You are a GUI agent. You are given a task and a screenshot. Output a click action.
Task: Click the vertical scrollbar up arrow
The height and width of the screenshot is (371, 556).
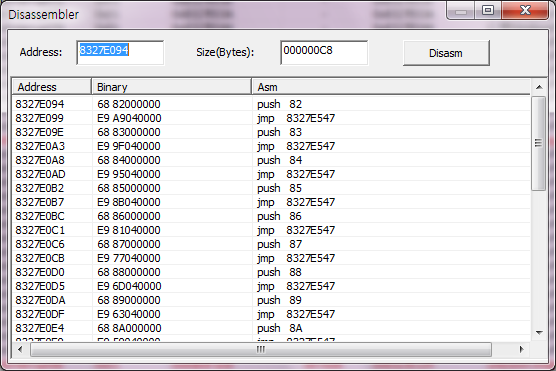tap(539, 87)
